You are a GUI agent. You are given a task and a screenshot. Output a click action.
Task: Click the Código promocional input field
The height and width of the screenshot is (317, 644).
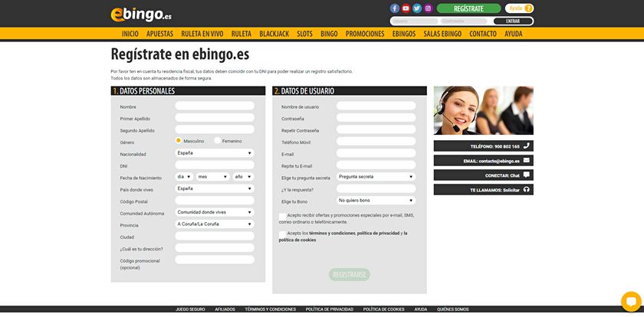(215, 260)
